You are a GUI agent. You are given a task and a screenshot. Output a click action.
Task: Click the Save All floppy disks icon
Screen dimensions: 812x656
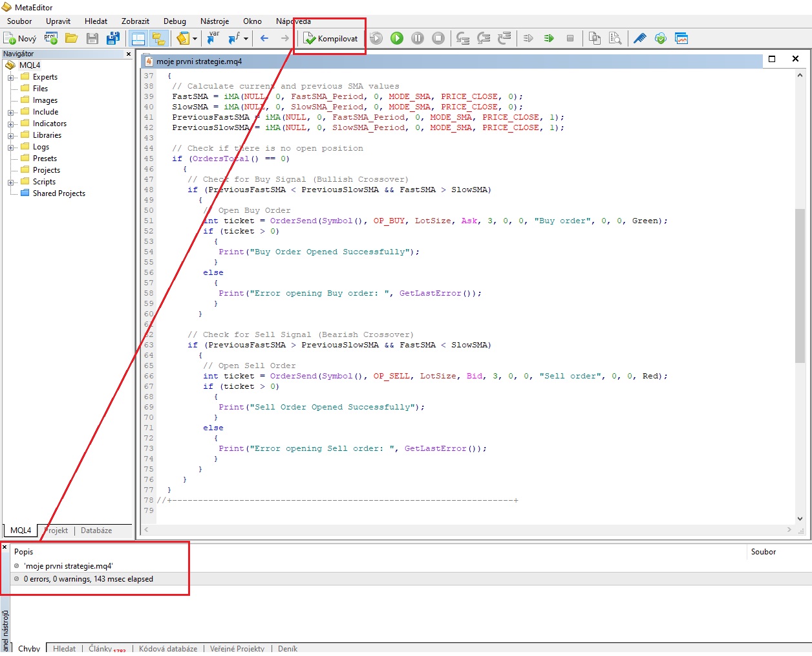pos(113,39)
